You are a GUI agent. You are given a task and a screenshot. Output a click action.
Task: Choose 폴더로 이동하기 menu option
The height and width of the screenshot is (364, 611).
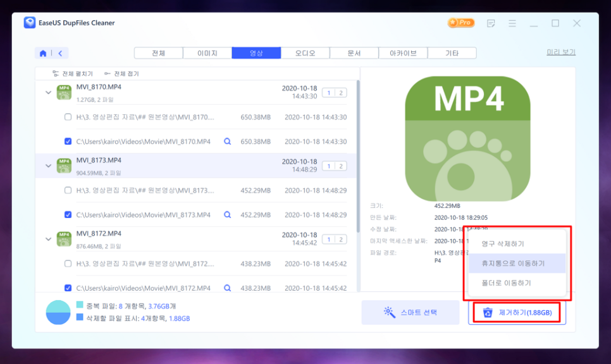517,282
